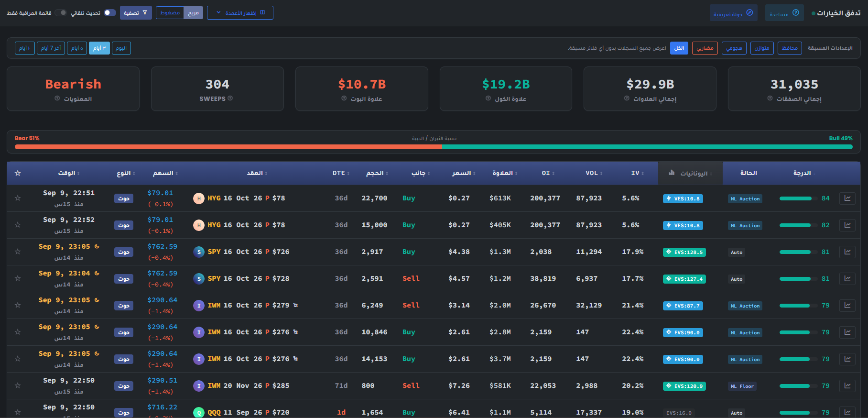Open chart icon for score 84 row

847,198
